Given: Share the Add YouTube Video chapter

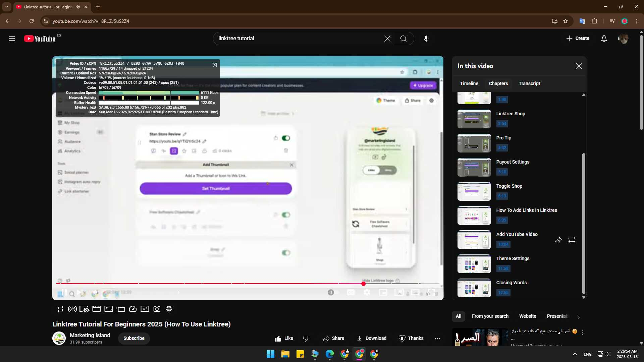Looking at the screenshot, I should [x=558, y=240].
